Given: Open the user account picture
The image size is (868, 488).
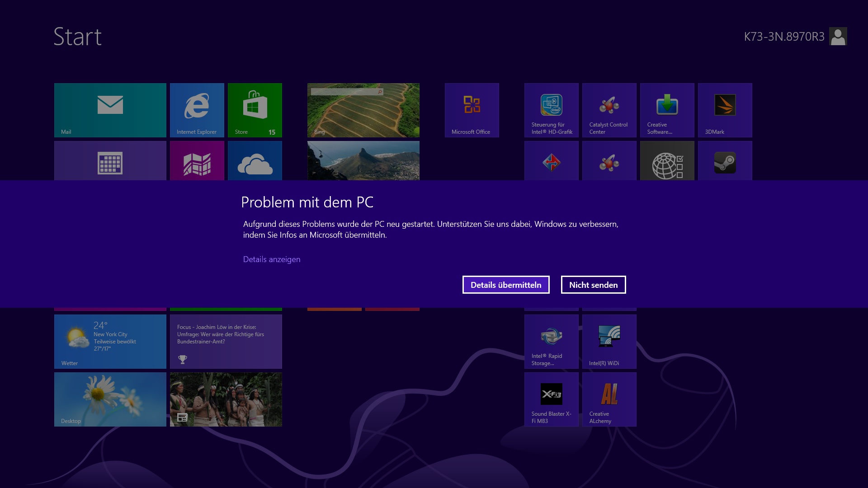Looking at the screenshot, I should [x=838, y=36].
